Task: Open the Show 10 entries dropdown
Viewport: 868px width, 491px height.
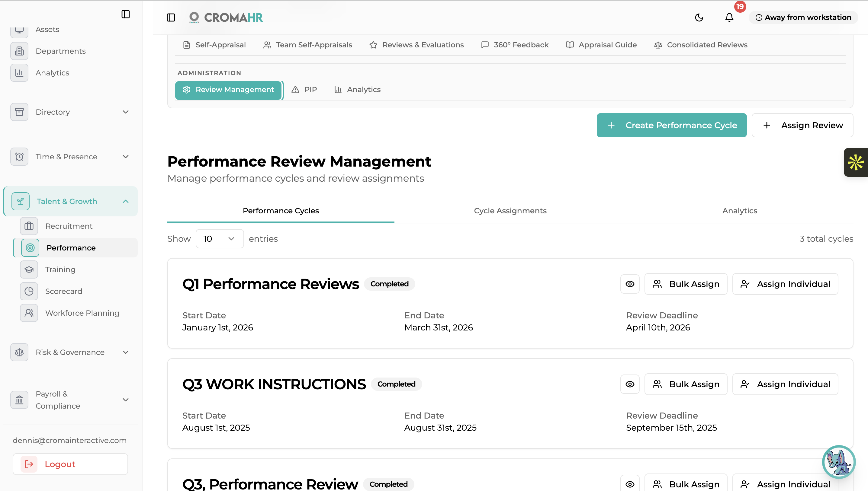Action: pos(220,239)
